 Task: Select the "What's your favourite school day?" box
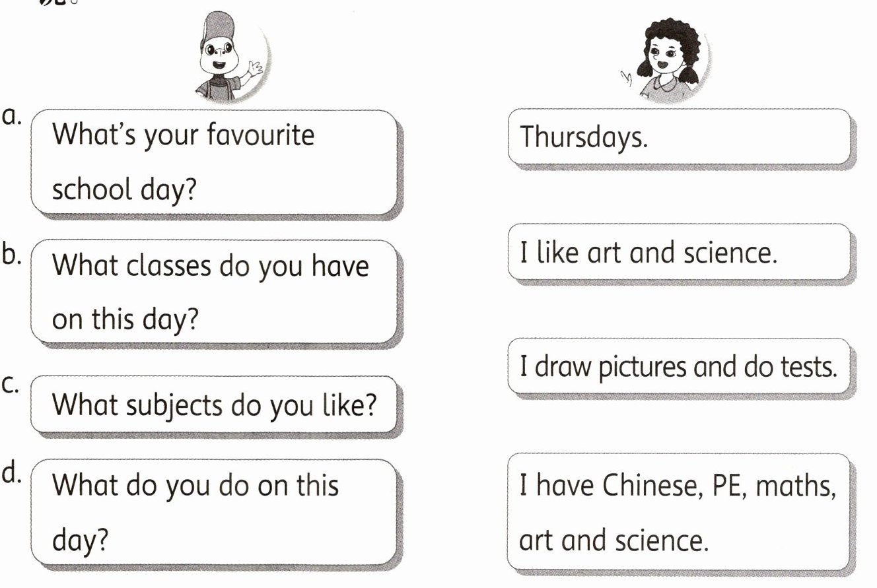[x=213, y=162]
